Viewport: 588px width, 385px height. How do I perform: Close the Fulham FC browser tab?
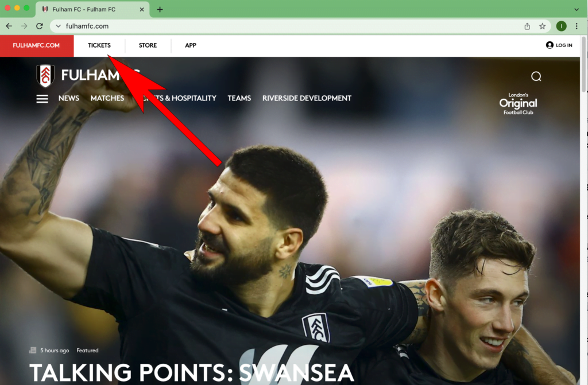click(x=142, y=9)
